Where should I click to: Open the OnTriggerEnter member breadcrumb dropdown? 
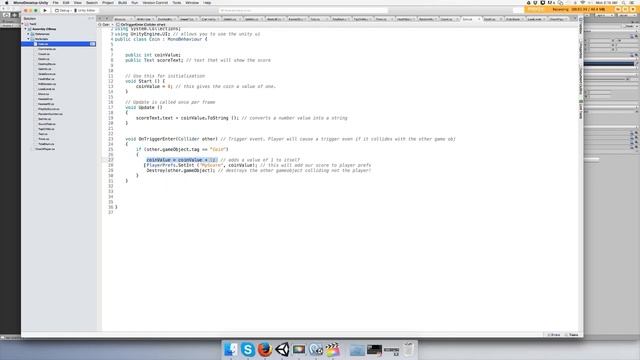tap(141, 24)
